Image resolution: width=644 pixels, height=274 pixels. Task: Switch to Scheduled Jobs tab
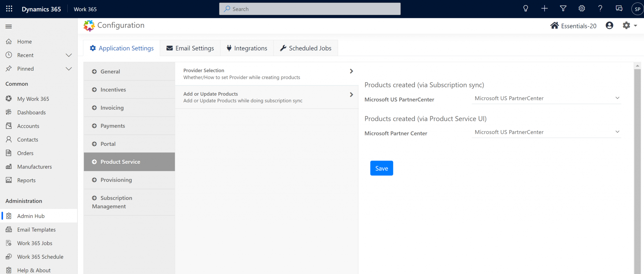click(x=306, y=48)
